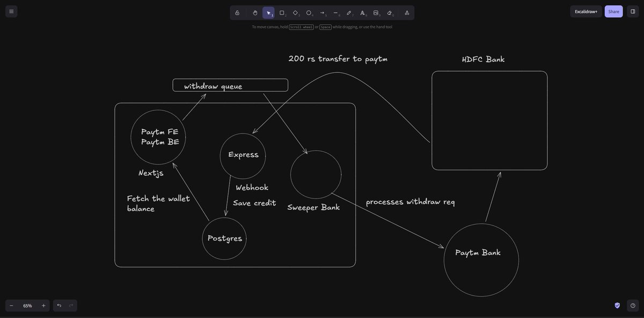Viewport: 644px width, 318px height.
Task: Select the 'Express' text in the circle
Action: click(243, 154)
